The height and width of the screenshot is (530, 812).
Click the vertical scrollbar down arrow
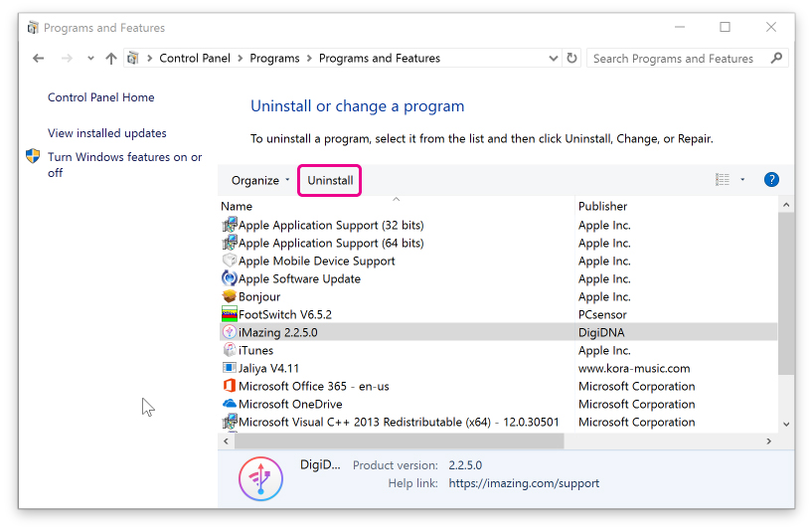pyautogui.click(x=786, y=424)
